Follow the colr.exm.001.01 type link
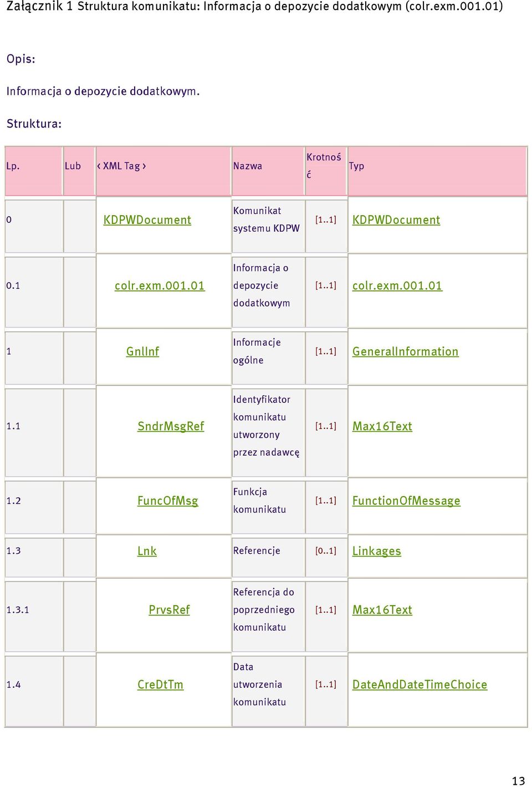This screenshot has width=532, height=787. 397,286
